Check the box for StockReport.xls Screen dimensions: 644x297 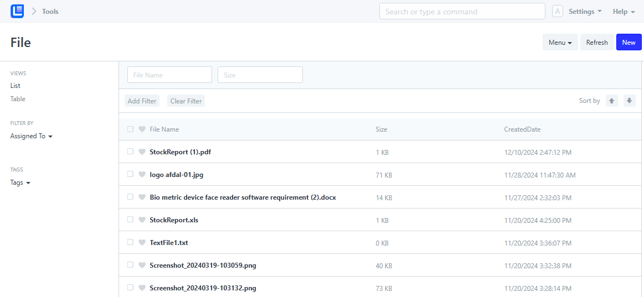[130, 220]
